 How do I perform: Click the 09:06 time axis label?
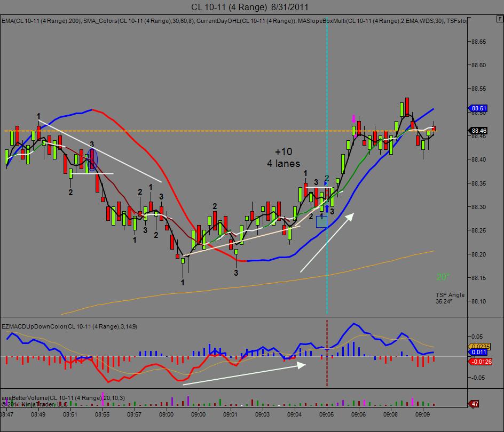[x=358, y=414]
